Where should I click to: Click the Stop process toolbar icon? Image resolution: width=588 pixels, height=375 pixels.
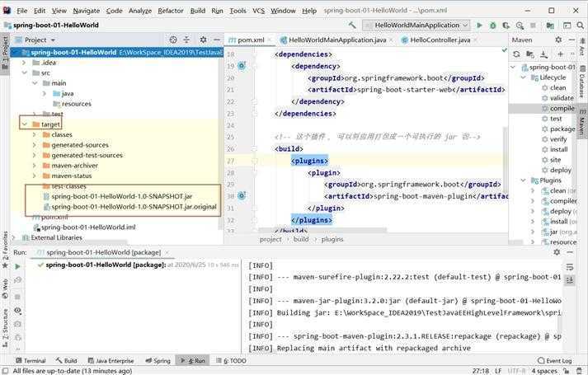(533, 25)
